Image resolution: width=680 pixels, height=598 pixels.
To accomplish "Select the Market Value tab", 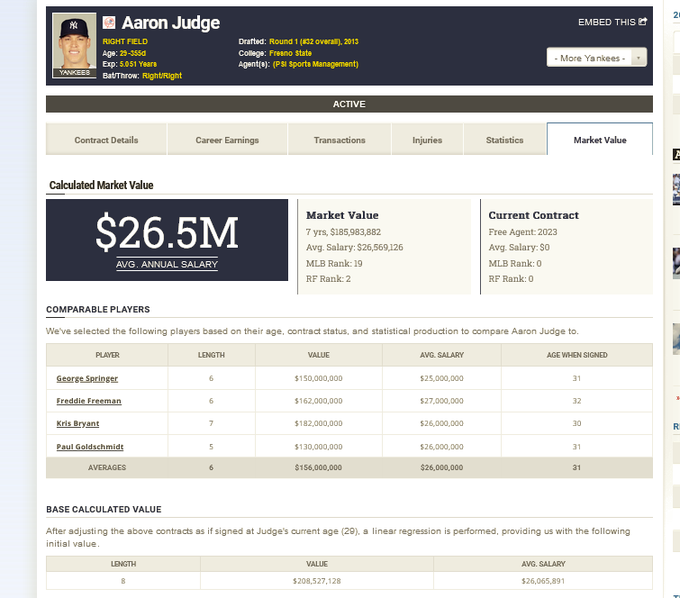I will 600,139.
